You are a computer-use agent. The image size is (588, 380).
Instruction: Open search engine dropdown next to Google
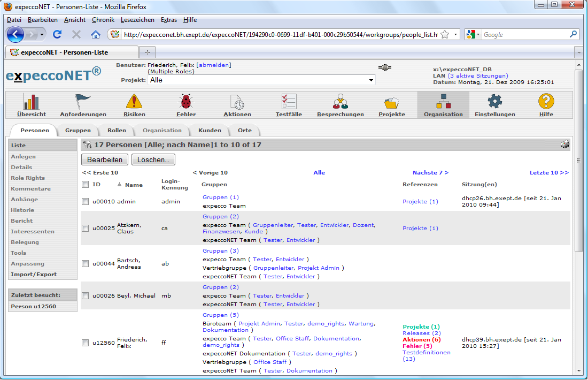click(473, 35)
